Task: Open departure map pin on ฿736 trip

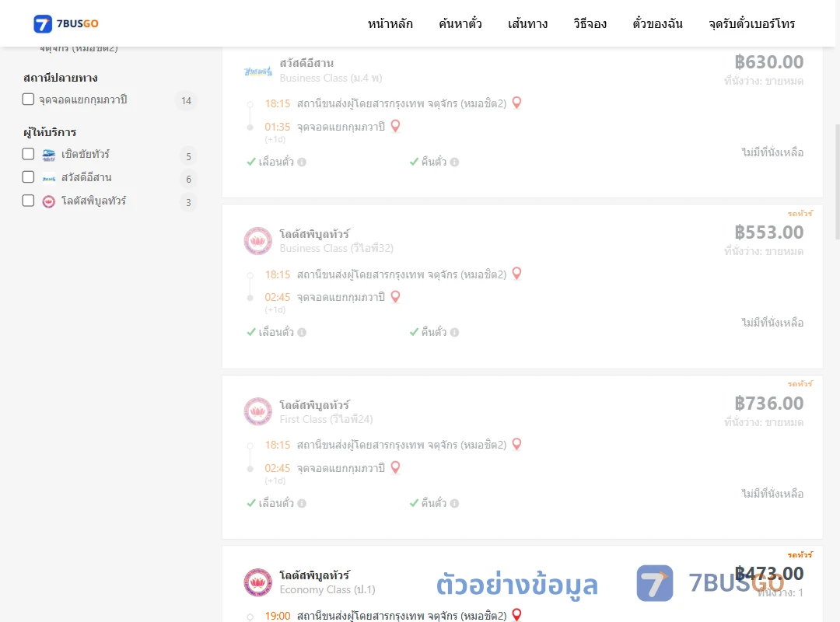Action: (516, 444)
